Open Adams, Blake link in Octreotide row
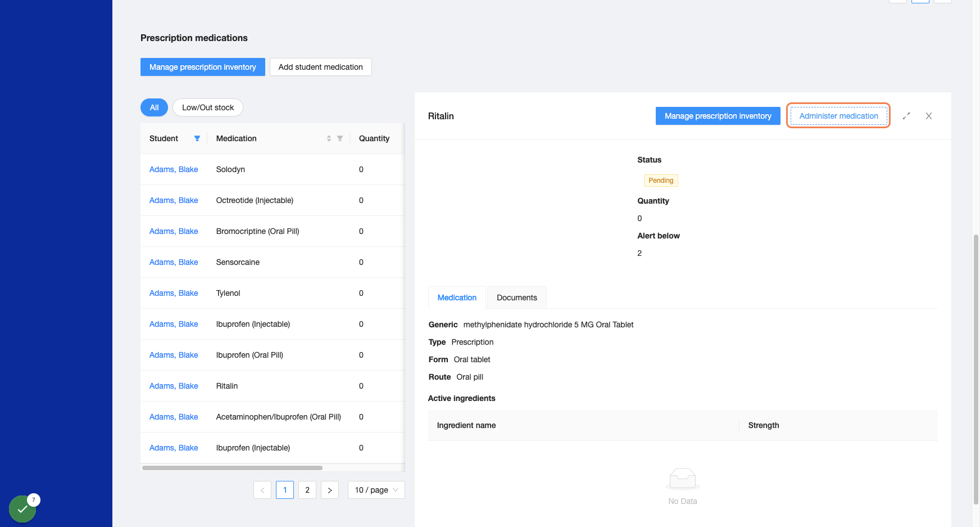 click(174, 200)
